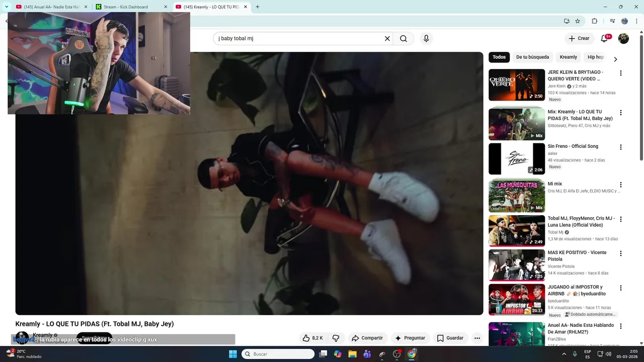
Task: Switch the ESP keyboard language indicator
Action: coord(588,354)
